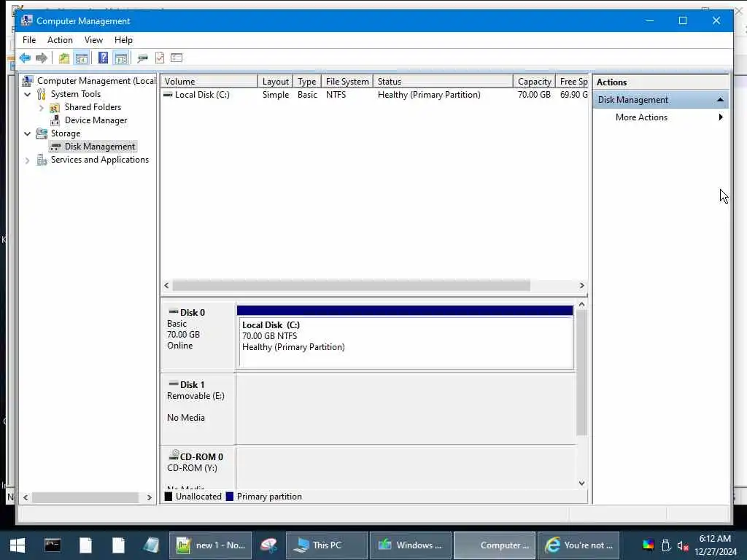Toggle Show/Hide Action Pane toolbar icon
This screenshot has width=747, height=560.
coord(121,58)
